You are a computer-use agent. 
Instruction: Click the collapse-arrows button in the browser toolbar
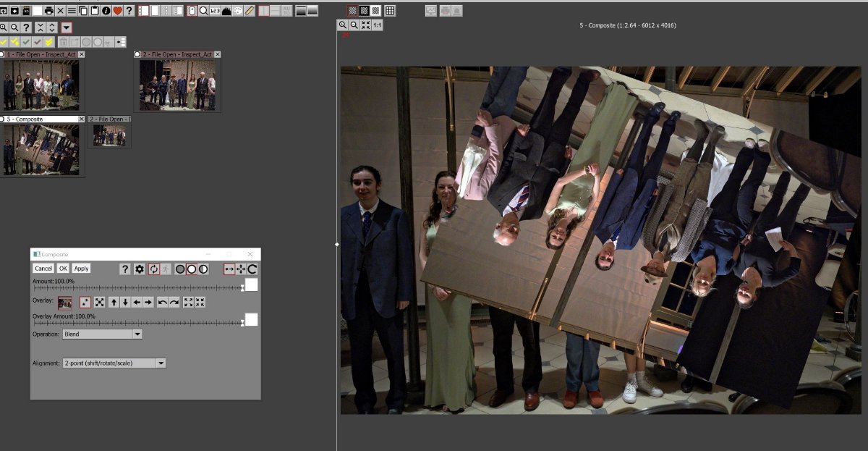(39, 28)
